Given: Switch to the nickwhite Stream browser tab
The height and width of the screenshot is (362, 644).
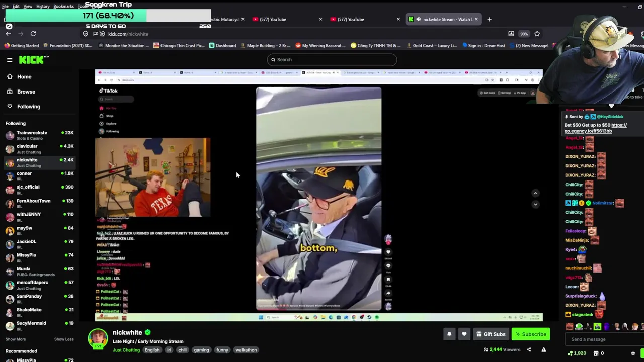Looking at the screenshot, I should tap(443, 19).
